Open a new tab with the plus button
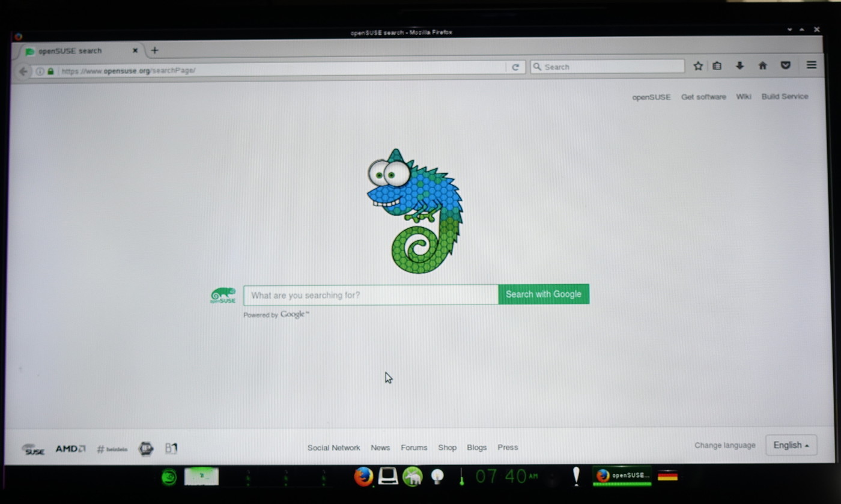The image size is (841, 504). point(154,50)
